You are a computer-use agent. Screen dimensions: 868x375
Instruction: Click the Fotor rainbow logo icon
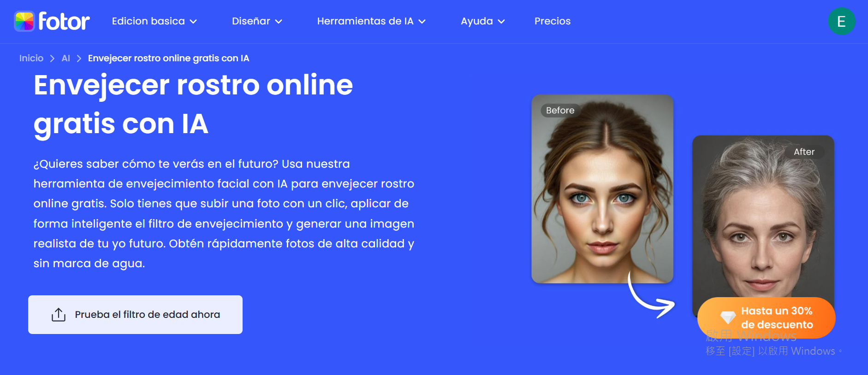24,21
